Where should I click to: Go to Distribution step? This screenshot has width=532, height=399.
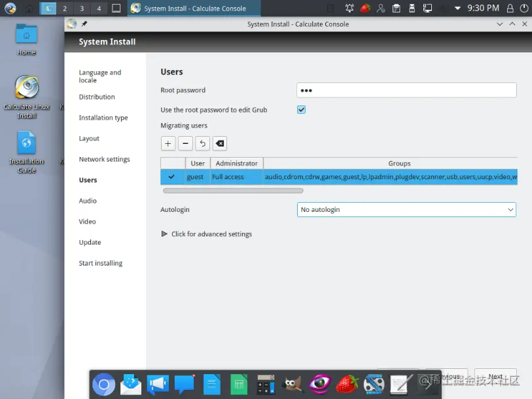click(97, 97)
